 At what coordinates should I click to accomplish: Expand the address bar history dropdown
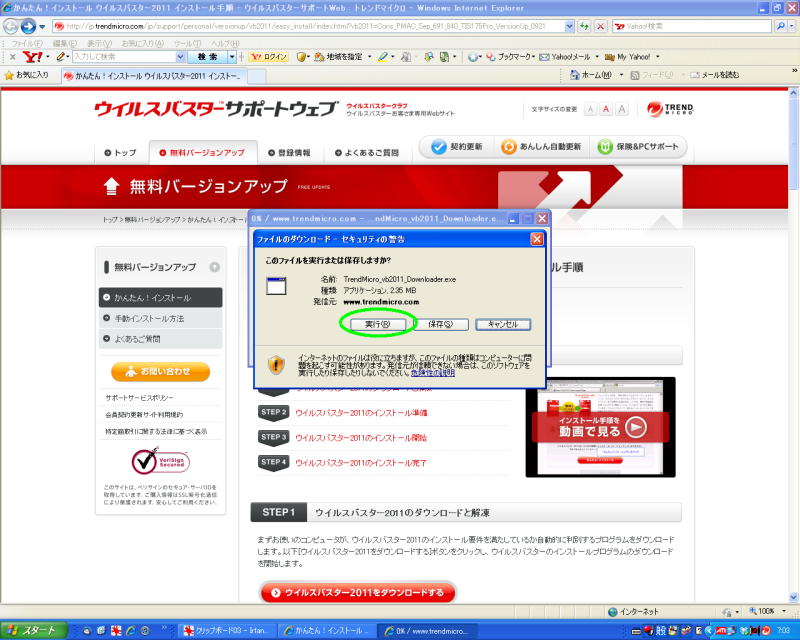point(569,26)
